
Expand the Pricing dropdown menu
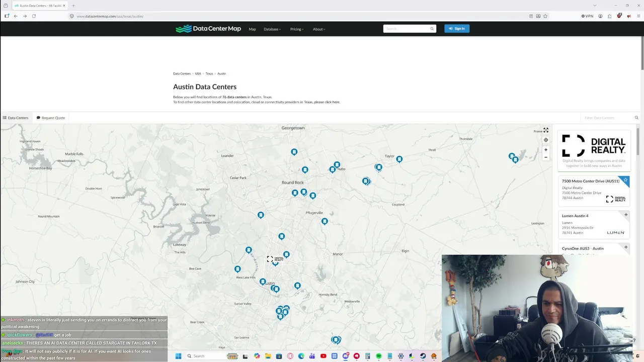(x=297, y=29)
